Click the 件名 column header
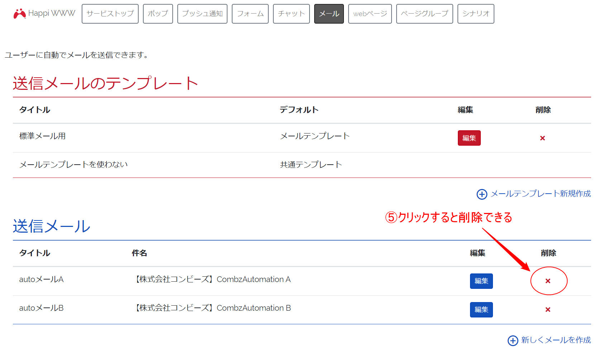This screenshot has height=364, width=604. point(139,253)
